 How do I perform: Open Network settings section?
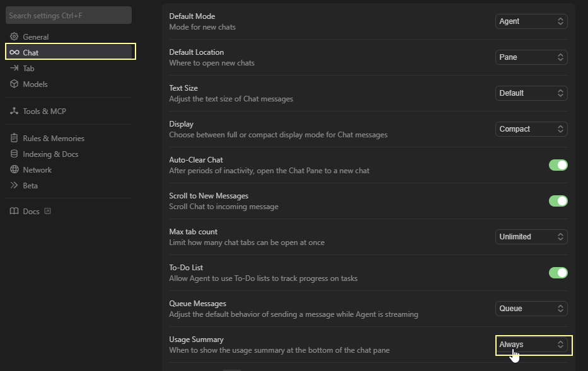(x=69, y=170)
